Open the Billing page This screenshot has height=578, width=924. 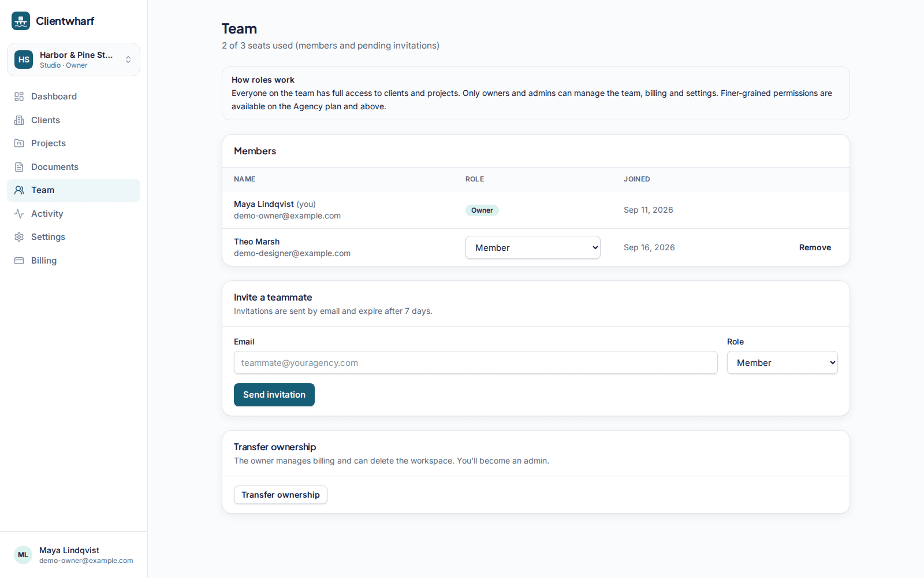[x=73, y=261]
